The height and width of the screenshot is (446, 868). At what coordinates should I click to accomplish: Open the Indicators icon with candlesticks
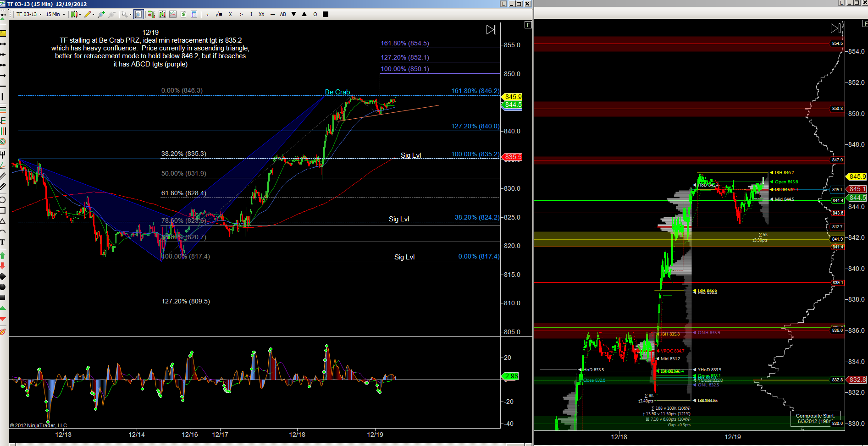[x=162, y=14]
